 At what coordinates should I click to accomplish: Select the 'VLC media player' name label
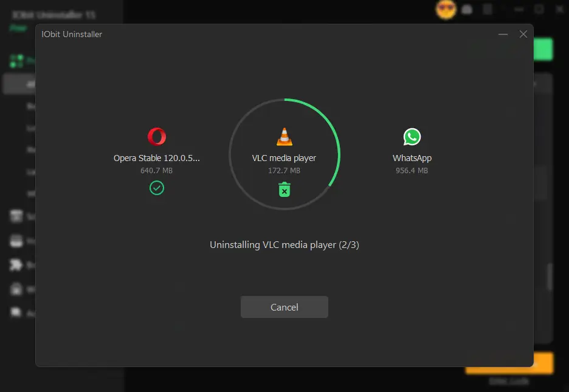coord(284,158)
